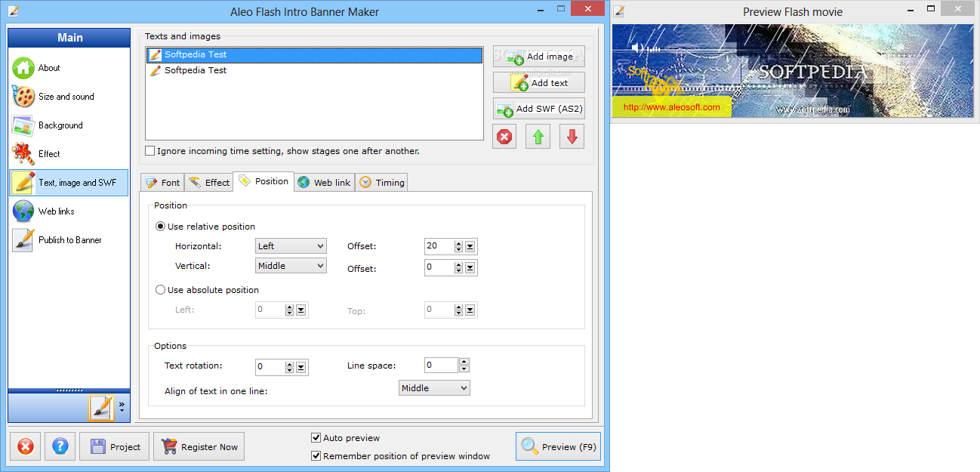The width and height of the screenshot is (980, 472).
Task: Select Text, image and SWF item
Action: 69,183
